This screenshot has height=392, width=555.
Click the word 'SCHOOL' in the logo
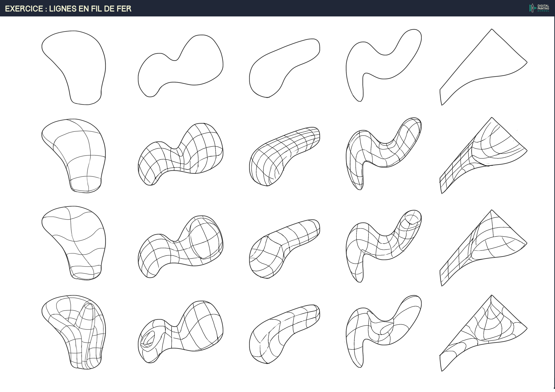[x=543, y=11]
